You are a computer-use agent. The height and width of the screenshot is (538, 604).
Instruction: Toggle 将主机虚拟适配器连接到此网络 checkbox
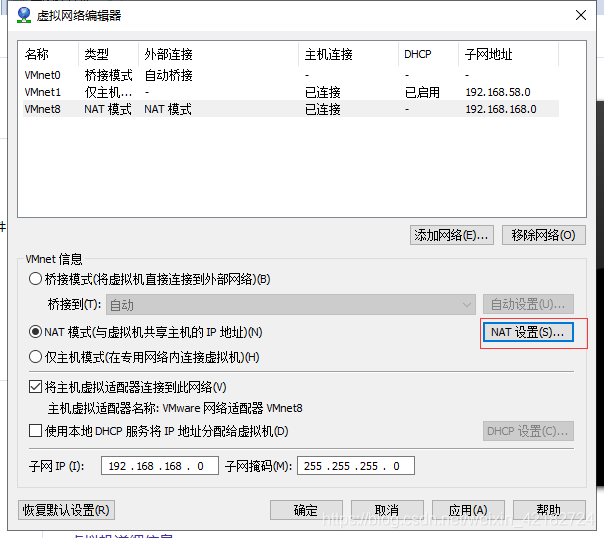pos(35,387)
